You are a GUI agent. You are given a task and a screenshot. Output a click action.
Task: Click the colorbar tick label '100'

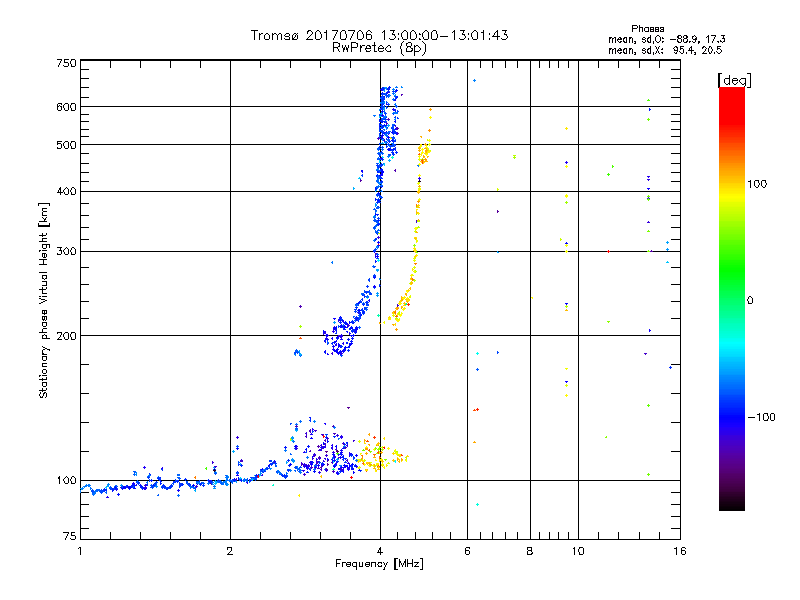[x=757, y=184]
